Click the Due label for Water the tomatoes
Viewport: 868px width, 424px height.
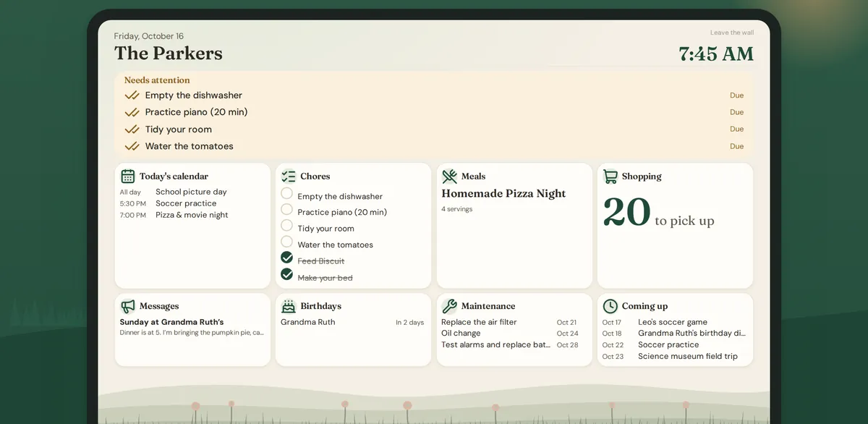736,146
